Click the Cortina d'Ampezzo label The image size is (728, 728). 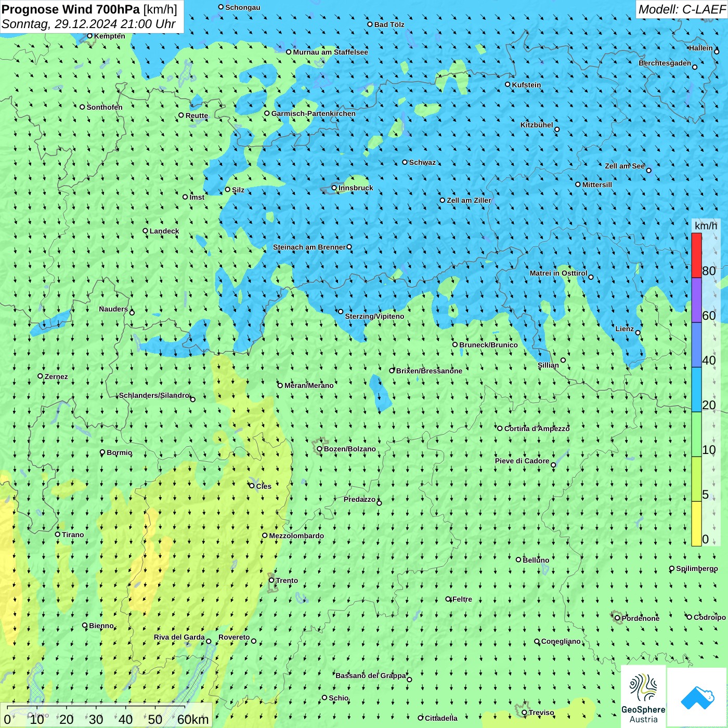pyautogui.click(x=537, y=428)
